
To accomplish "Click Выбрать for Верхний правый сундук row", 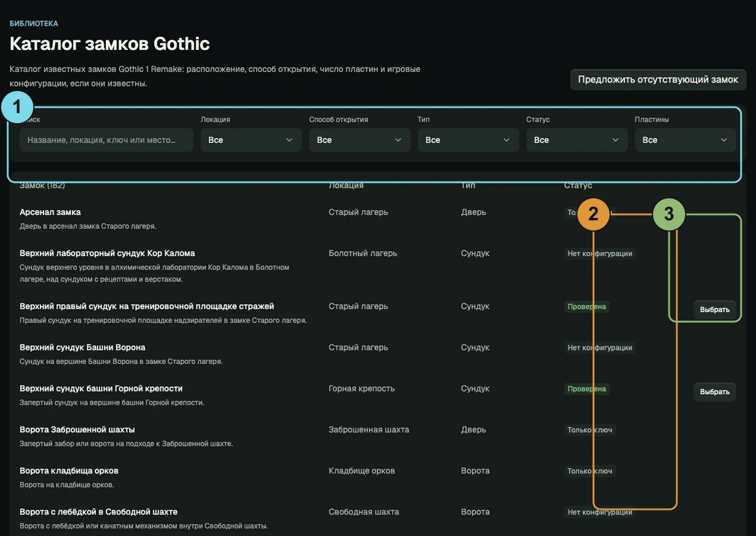I will pos(715,310).
